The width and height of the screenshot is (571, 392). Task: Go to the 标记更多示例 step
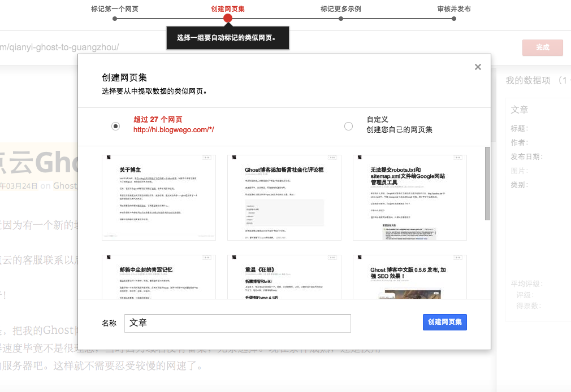[x=340, y=8]
